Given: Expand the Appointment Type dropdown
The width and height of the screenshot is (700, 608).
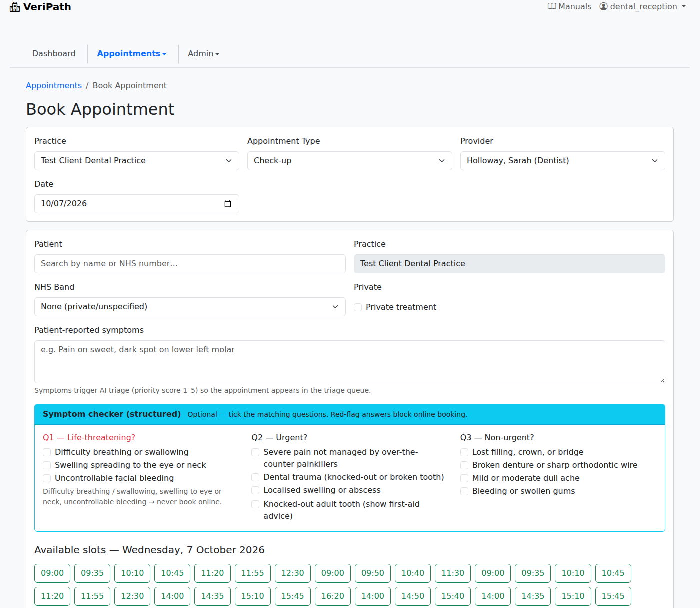Looking at the screenshot, I should [x=350, y=161].
